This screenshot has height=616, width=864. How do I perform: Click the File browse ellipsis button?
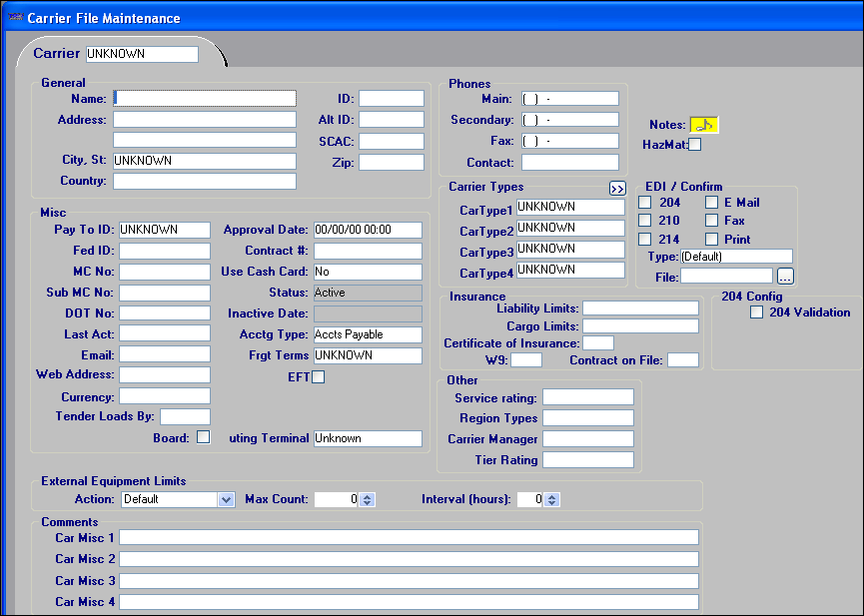pos(785,276)
